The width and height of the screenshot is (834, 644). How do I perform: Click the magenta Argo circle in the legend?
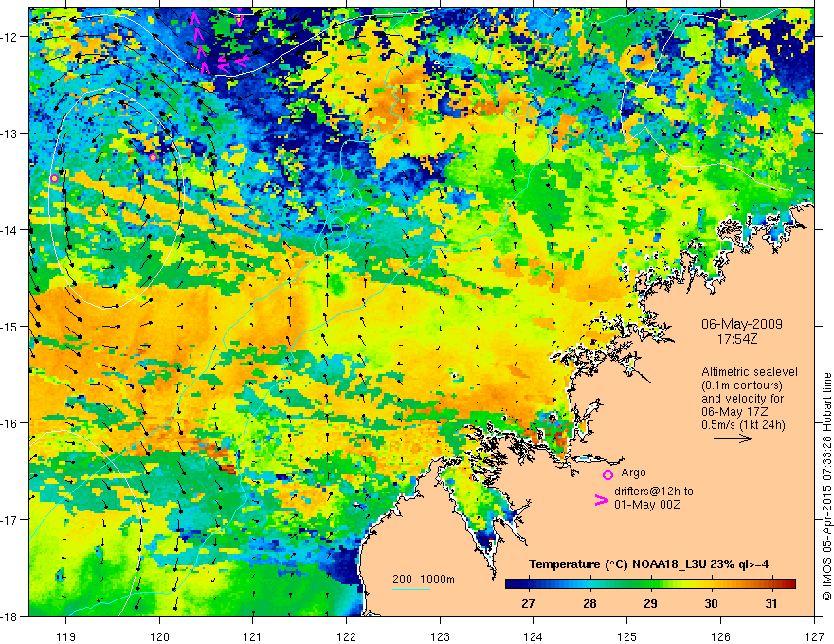point(607,474)
